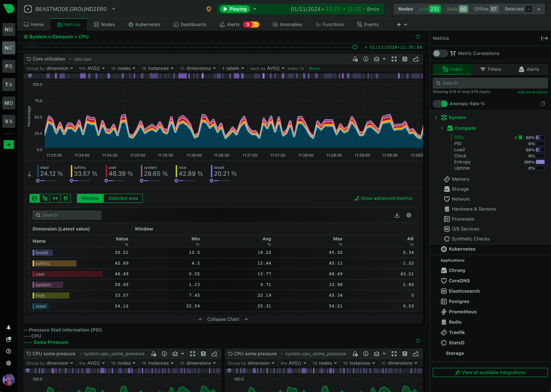The width and height of the screenshot is (551, 392).
Task: Switch to the Anomalies tab
Action: click(x=287, y=24)
